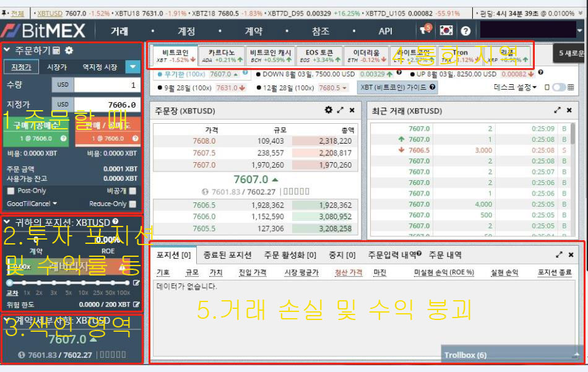Image resolution: width=588 pixels, height=372 pixels.
Task: Expand the ticker bar arrow at far right
Action: [581, 13]
